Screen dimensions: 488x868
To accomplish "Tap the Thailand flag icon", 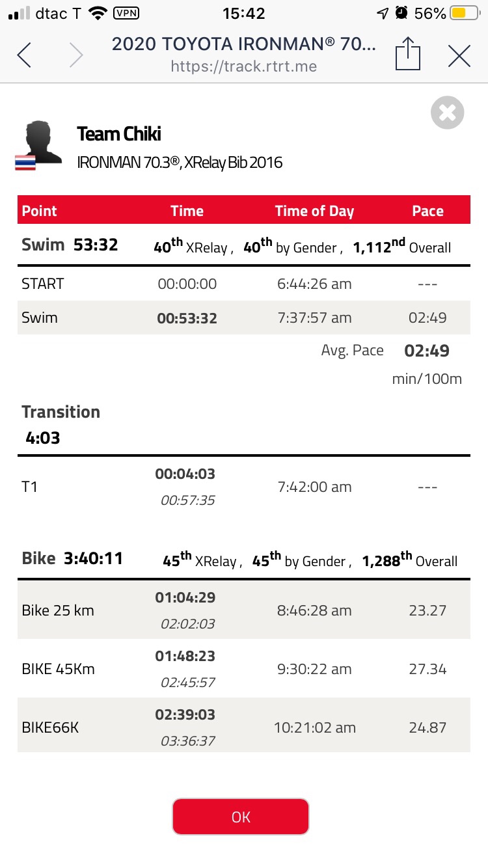I will point(25,163).
